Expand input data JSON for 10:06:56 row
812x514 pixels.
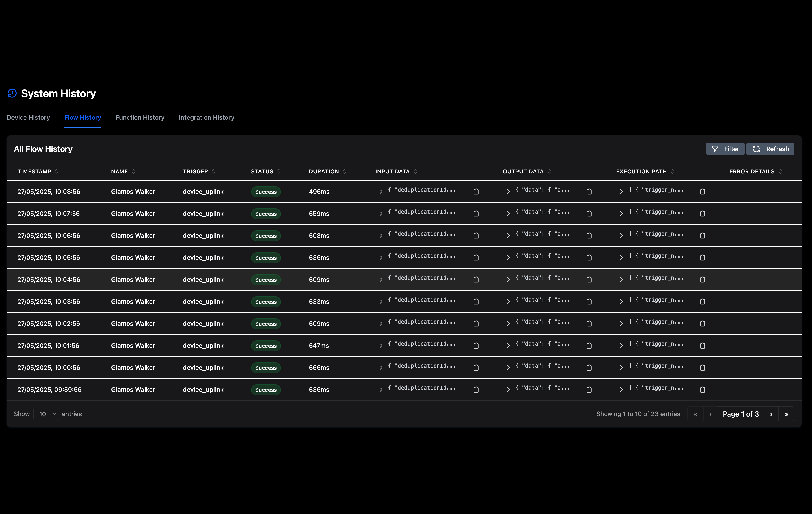coord(381,235)
